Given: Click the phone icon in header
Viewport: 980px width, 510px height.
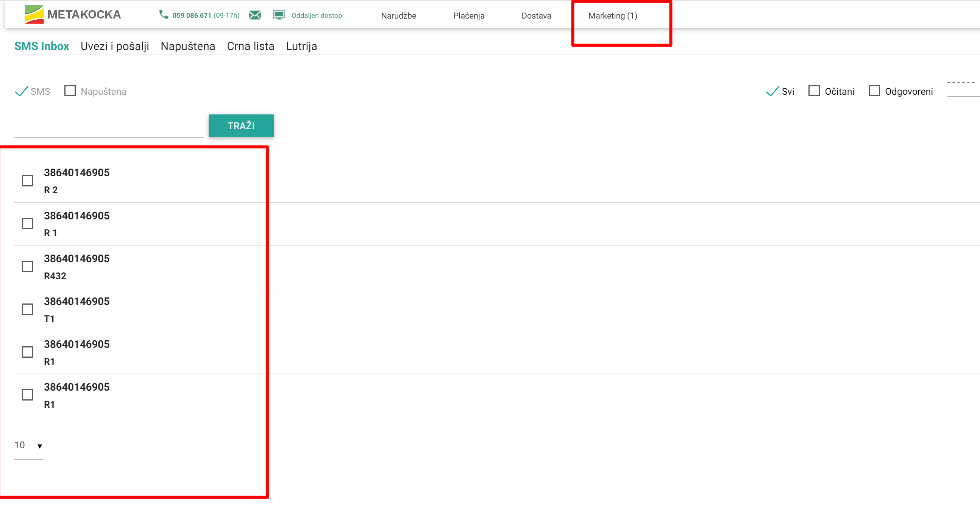Looking at the screenshot, I should click(x=163, y=15).
